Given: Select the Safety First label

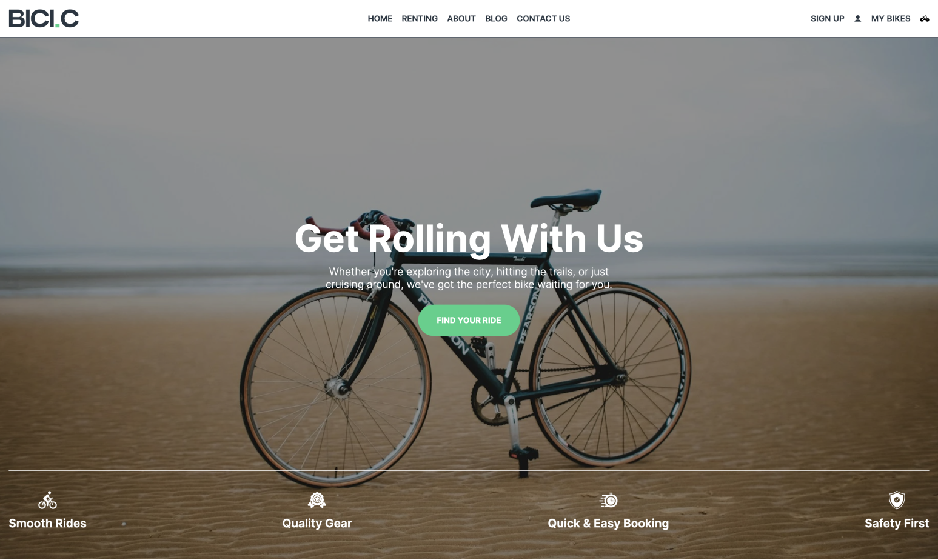Looking at the screenshot, I should pyautogui.click(x=897, y=524).
